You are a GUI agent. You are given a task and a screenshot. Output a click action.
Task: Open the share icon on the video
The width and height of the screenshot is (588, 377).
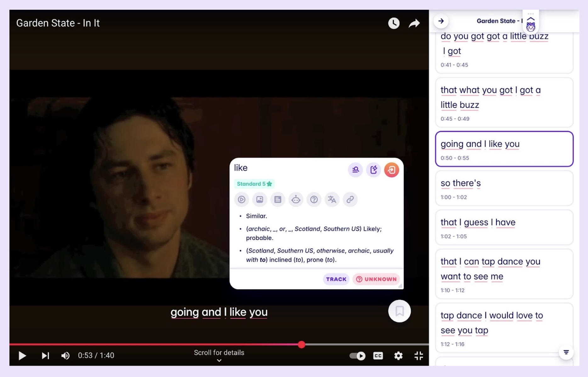414,23
